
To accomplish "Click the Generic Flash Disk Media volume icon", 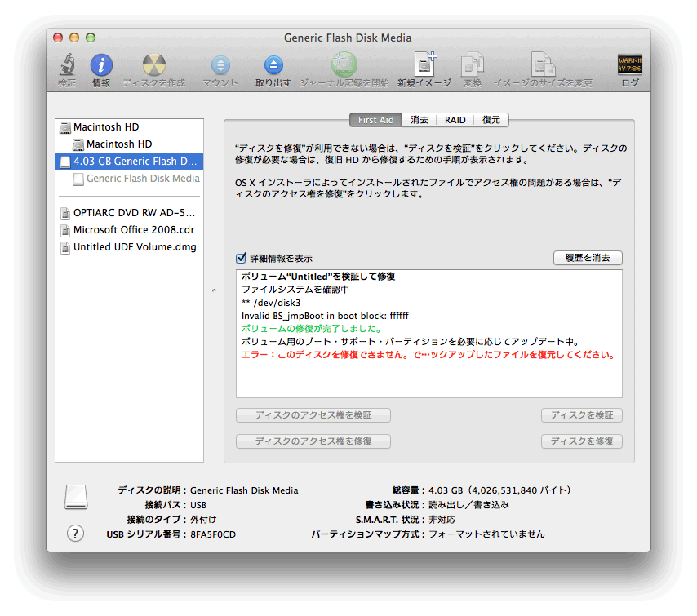I will (x=78, y=179).
